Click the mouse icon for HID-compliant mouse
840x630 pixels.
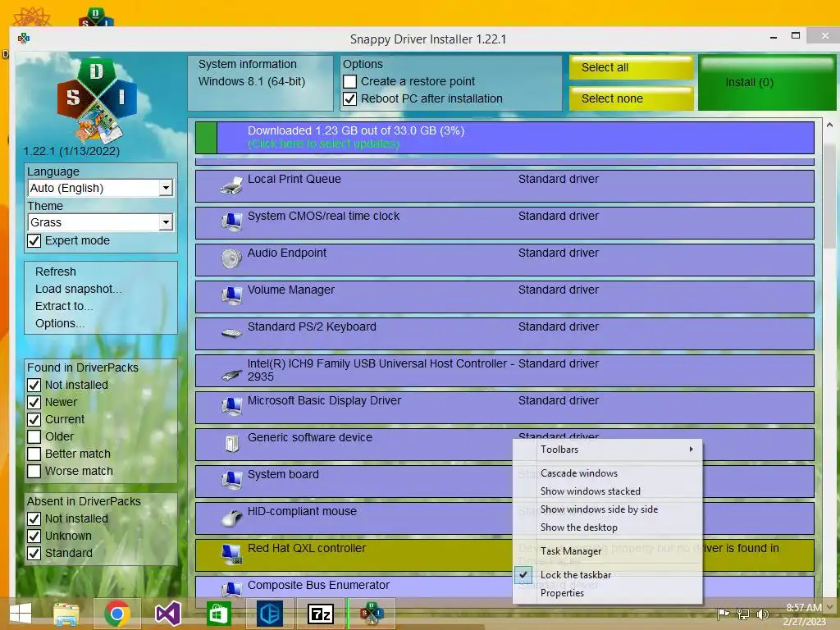[232, 518]
